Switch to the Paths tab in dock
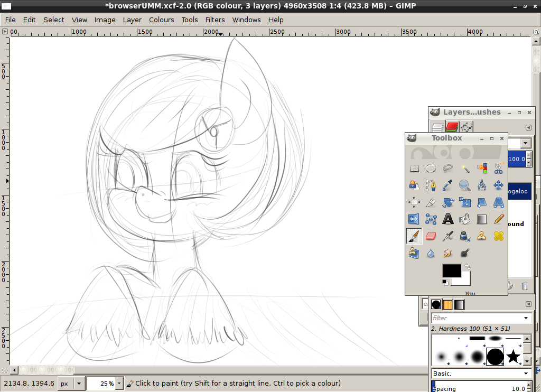 [x=466, y=127]
